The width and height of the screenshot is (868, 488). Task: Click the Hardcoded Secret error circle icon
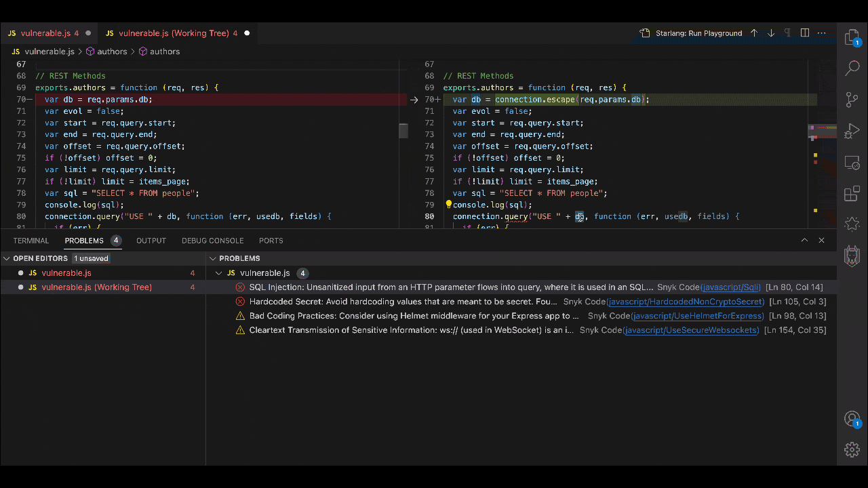240,302
